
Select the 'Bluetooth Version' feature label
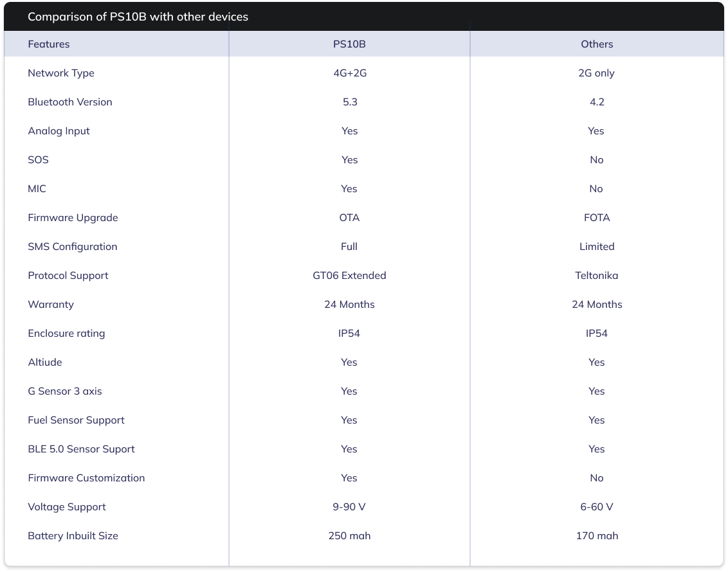[x=70, y=102]
